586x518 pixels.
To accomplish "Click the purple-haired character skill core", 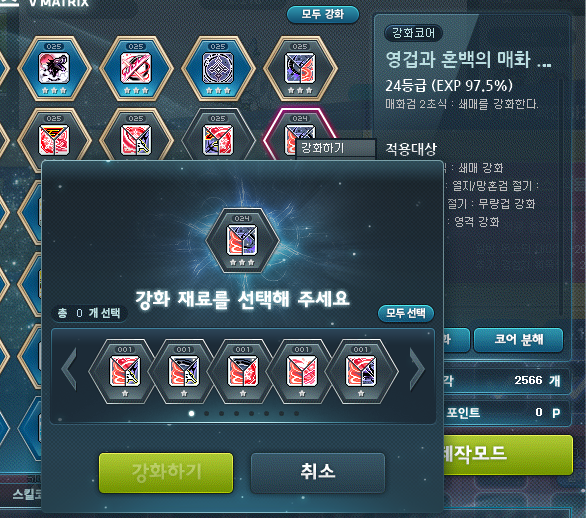I will point(54,68).
